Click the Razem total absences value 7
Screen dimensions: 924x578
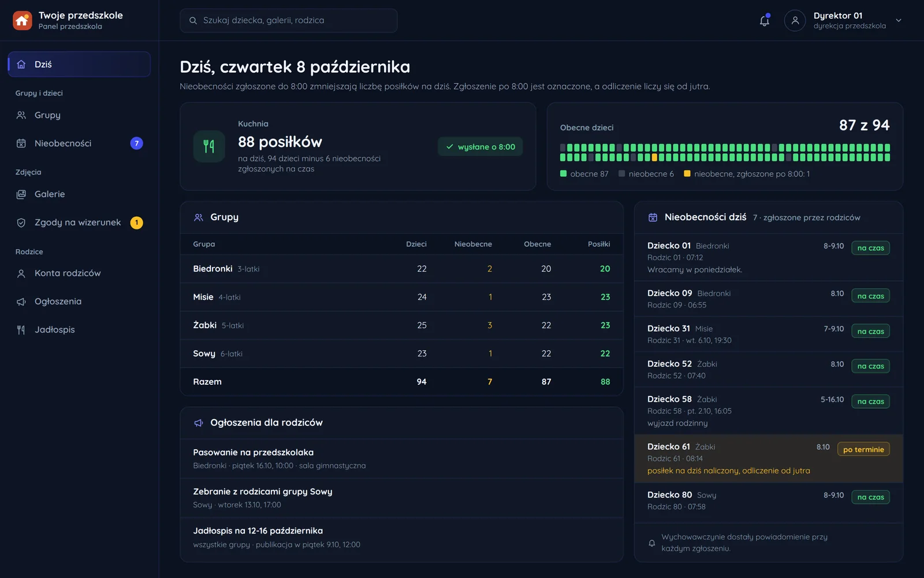click(x=490, y=381)
